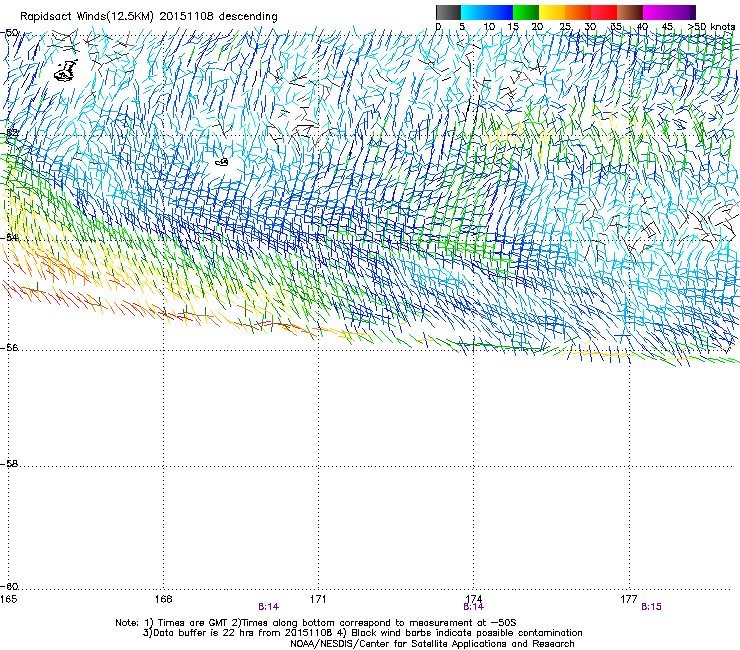Click the 8:14 time marker between 168 and 171

pos(269,607)
